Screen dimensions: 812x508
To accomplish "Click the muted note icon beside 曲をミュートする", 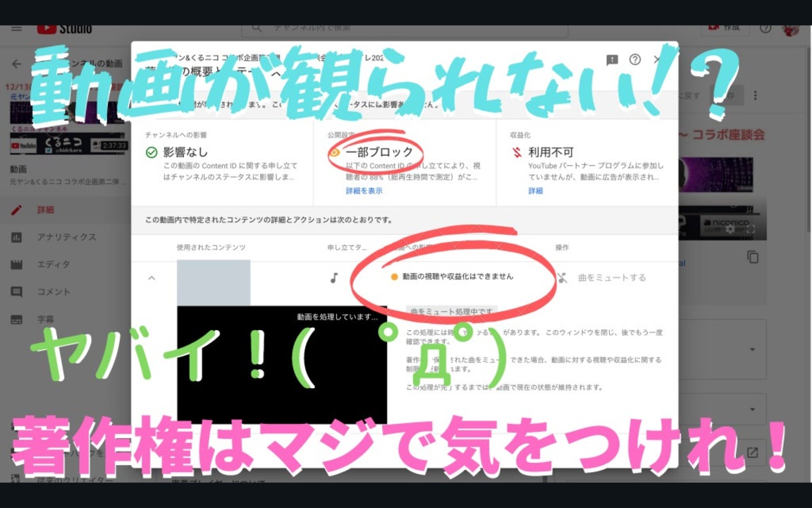I will click(x=562, y=278).
